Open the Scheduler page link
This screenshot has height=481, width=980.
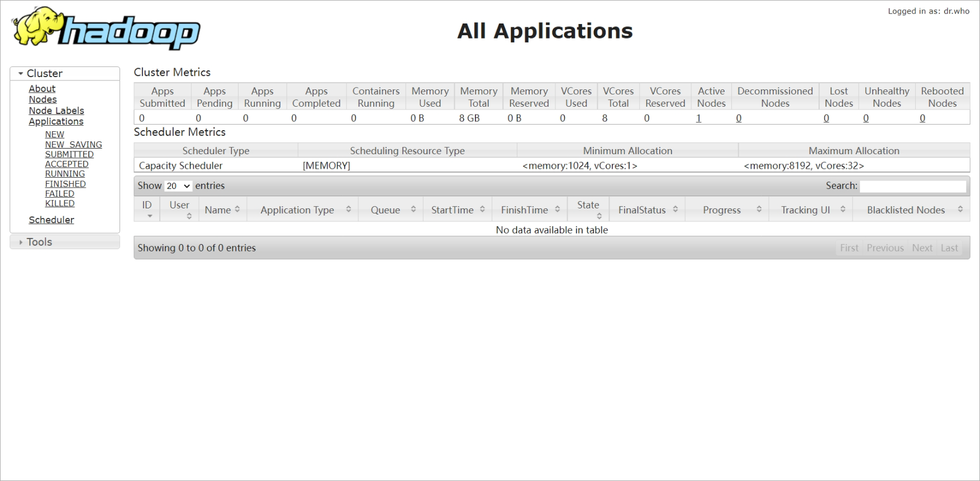(x=51, y=220)
